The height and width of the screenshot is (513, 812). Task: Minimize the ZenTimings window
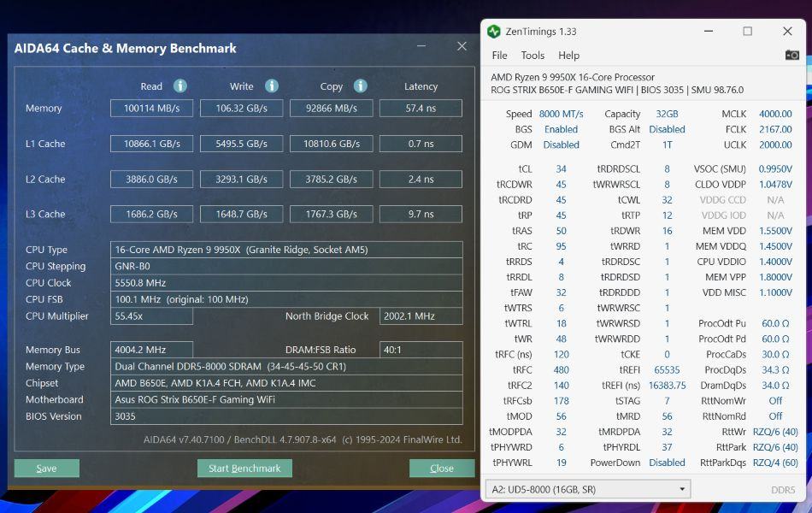(709, 31)
